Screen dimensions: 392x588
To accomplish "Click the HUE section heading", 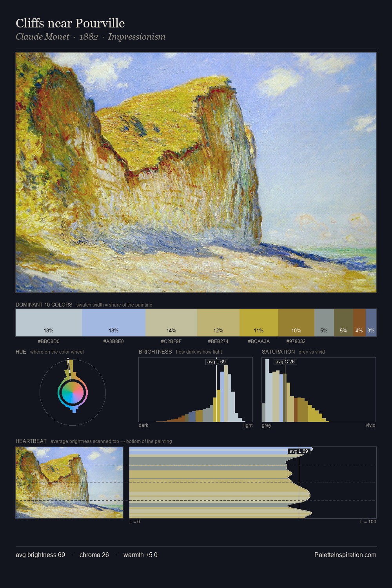I will (x=21, y=352).
